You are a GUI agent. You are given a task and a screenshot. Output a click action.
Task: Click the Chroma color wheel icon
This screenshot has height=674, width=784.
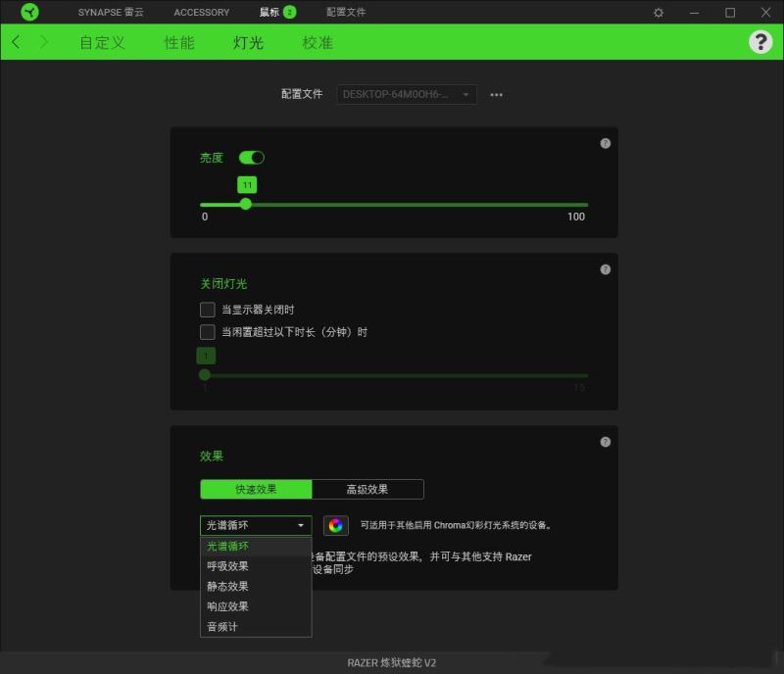[x=335, y=525]
